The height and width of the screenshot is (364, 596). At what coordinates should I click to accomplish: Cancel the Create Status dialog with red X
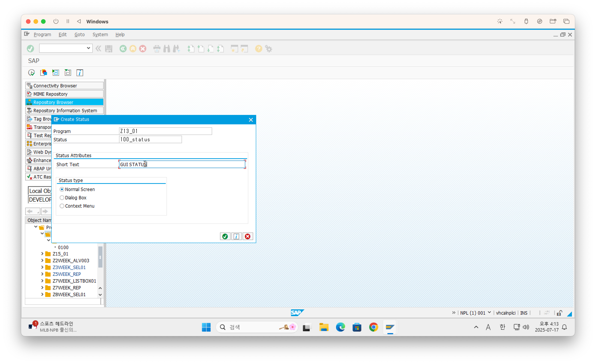pyautogui.click(x=248, y=236)
